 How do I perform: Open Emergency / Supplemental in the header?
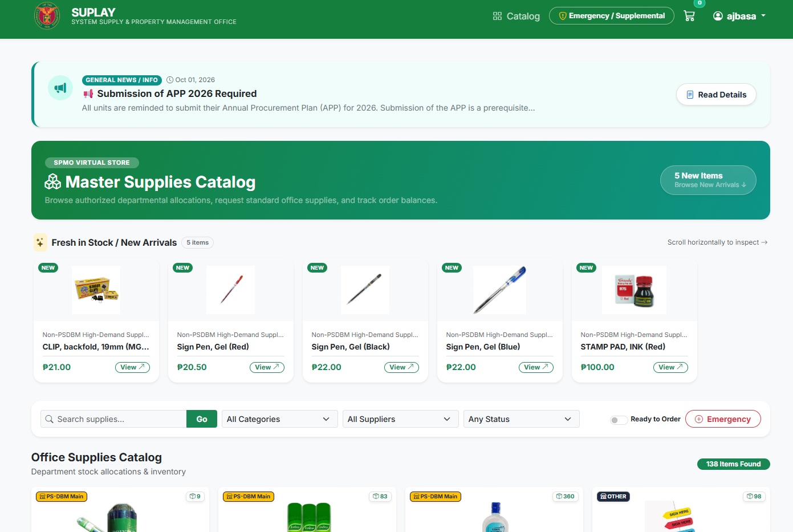pos(611,16)
